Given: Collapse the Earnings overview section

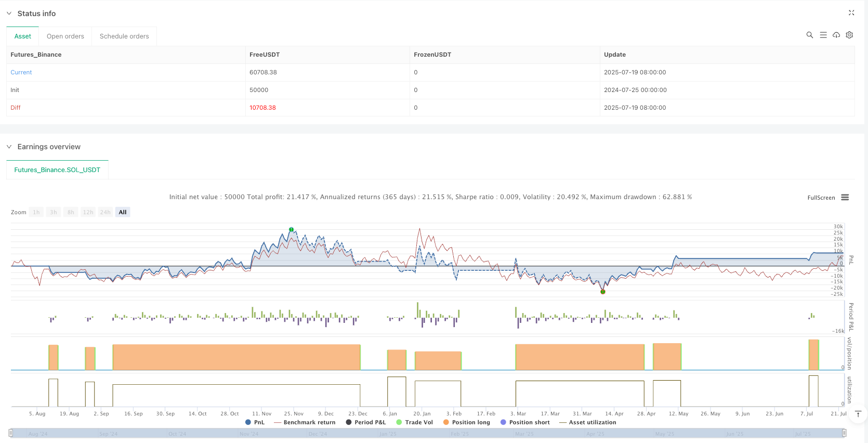Looking at the screenshot, I should 9,147.
